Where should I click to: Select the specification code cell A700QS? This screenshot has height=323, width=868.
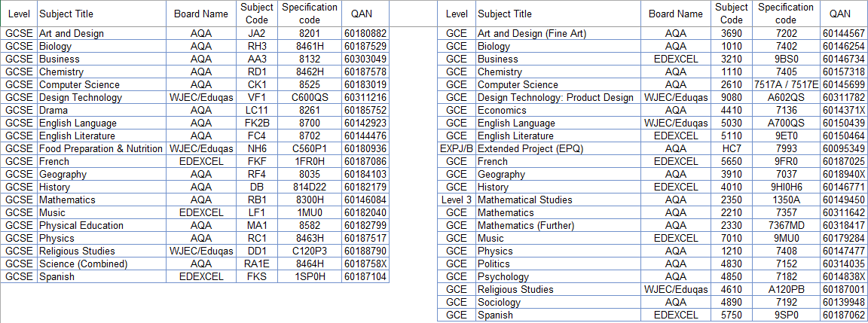(786, 123)
